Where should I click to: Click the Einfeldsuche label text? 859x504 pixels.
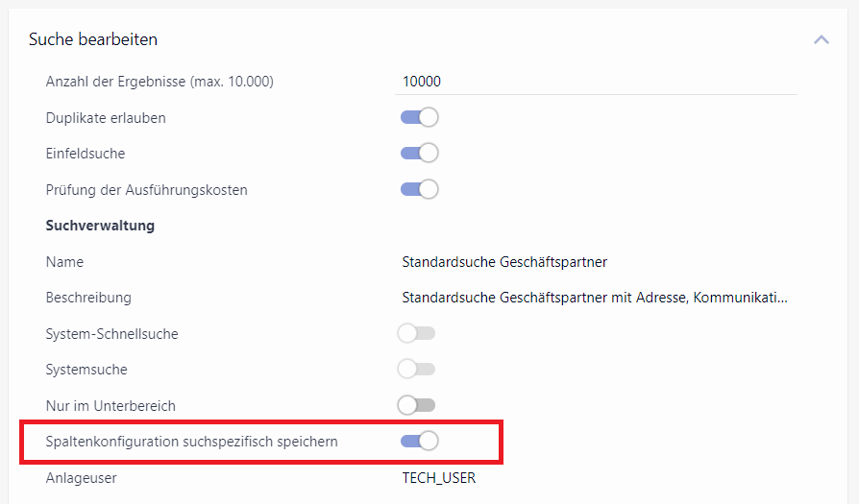(x=86, y=154)
